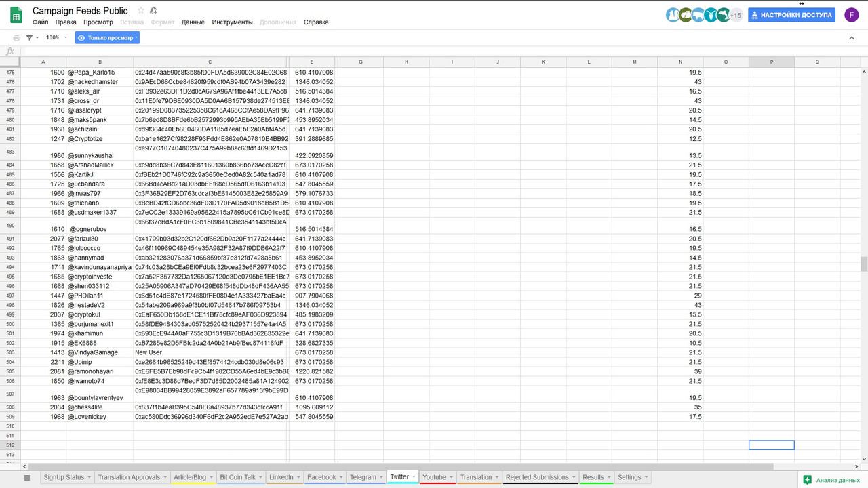Select the cell '@sunnykaushal'
The width and height of the screenshot is (868, 488).
(100, 152)
